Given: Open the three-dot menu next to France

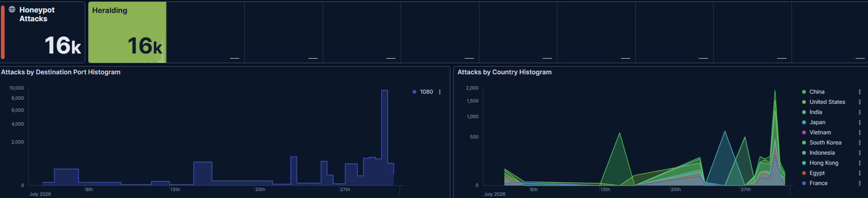Looking at the screenshot, I should [x=860, y=183].
